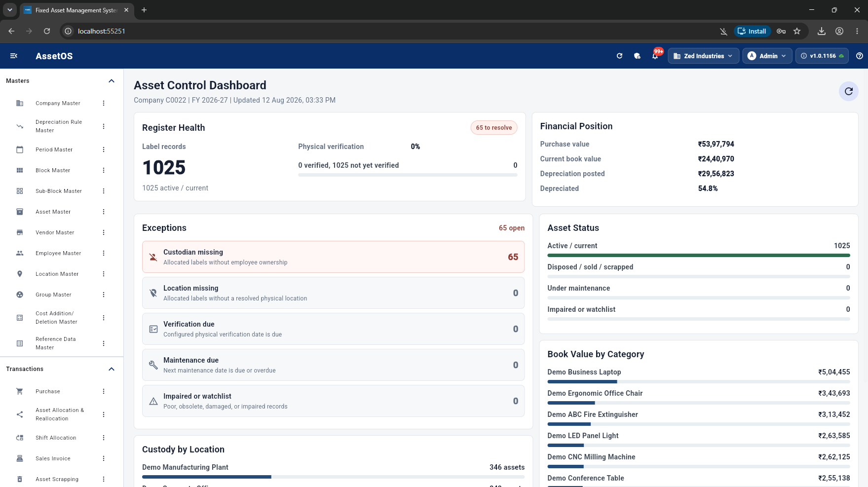Toggle the sidebar menu collapse icon
868x487 pixels.
14,56
